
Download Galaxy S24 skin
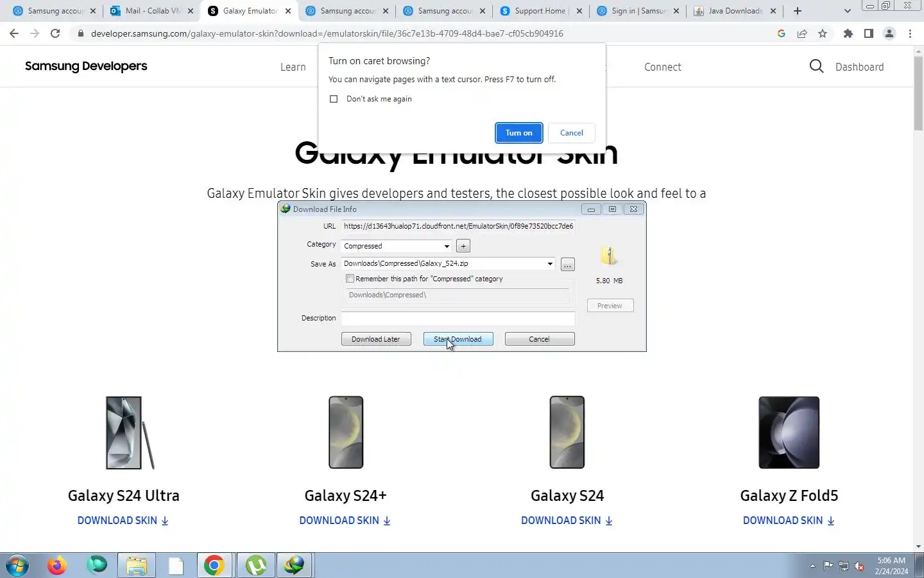point(567,521)
